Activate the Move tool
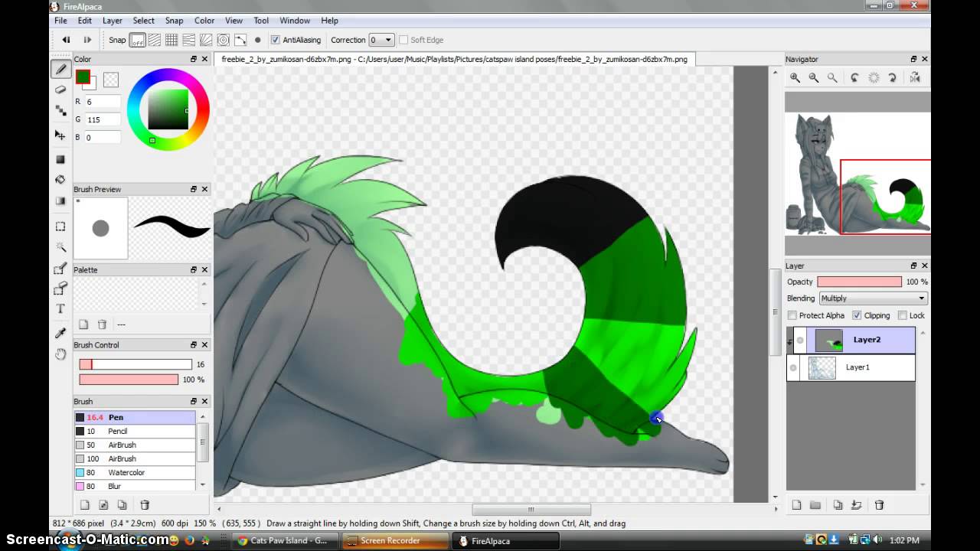 pos(60,135)
